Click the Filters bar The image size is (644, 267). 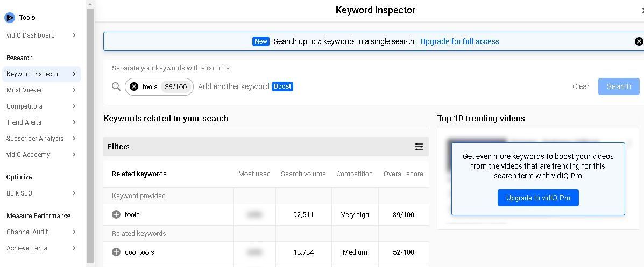tap(266, 147)
